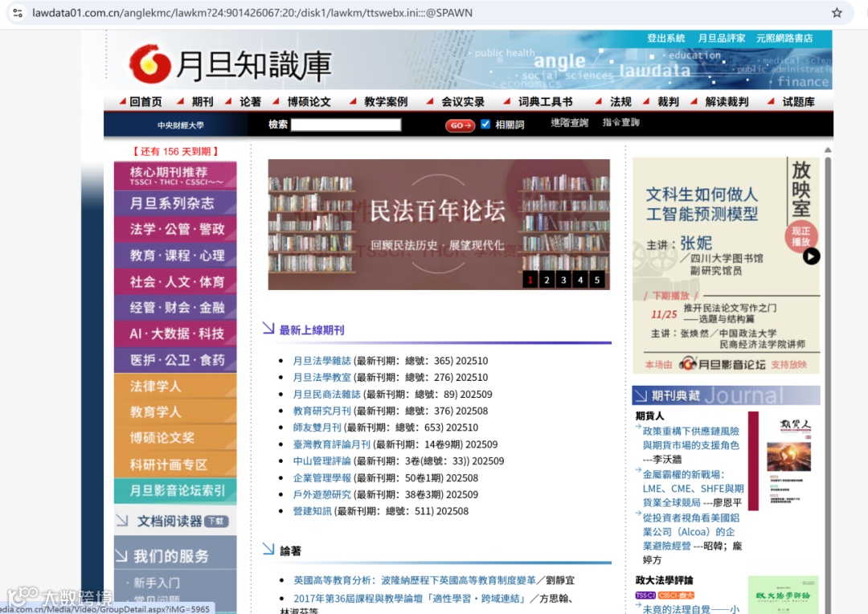Switch banner to slide 2
The height and width of the screenshot is (614, 868).
pos(547,280)
